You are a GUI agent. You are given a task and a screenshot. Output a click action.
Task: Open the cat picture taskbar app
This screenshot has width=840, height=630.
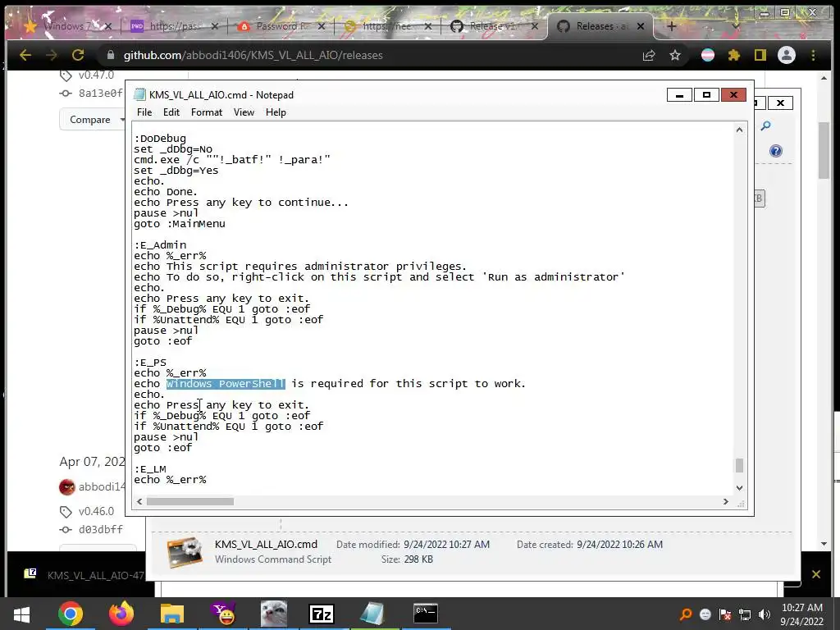point(274,614)
